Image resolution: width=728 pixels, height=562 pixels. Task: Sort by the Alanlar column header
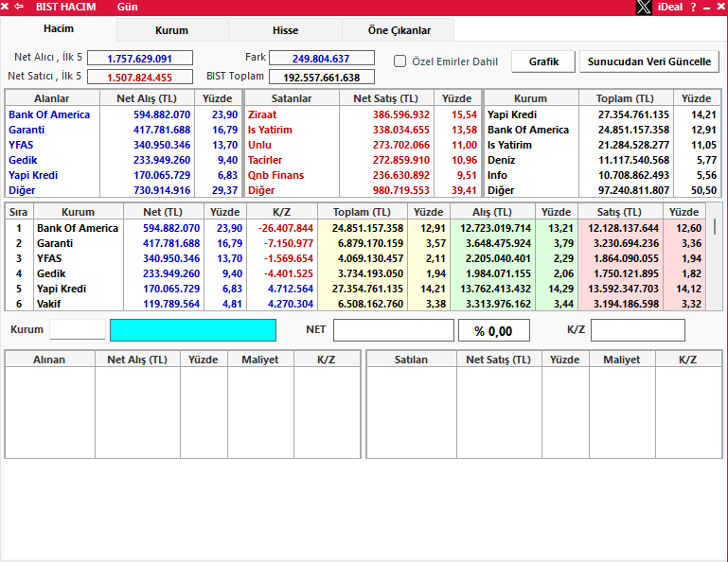click(x=52, y=98)
